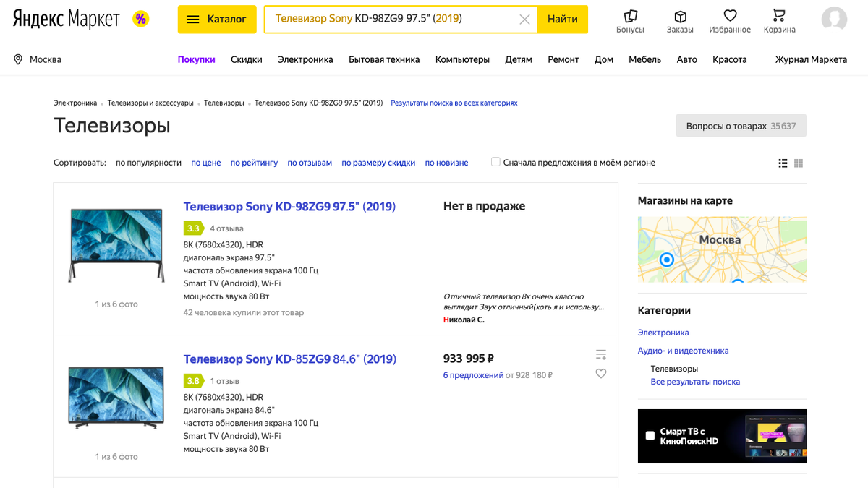
Task: Open the Ремонт category
Action: pyautogui.click(x=563, y=59)
